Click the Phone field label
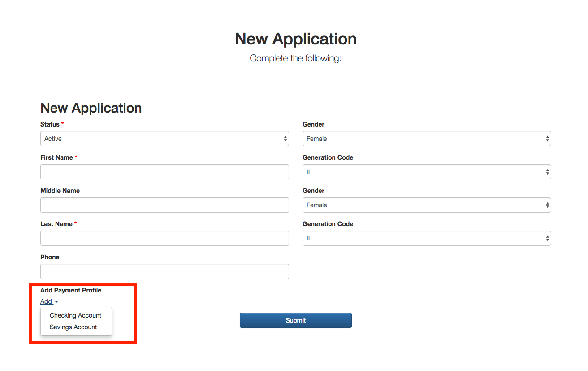This screenshot has height=371, width=588. tap(50, 257)
